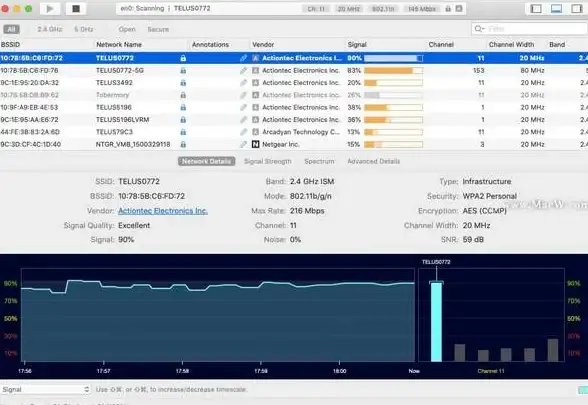588x405 pixels.
Task: Click the icon right of the status bar lock
Action: [x=459, y=9]
